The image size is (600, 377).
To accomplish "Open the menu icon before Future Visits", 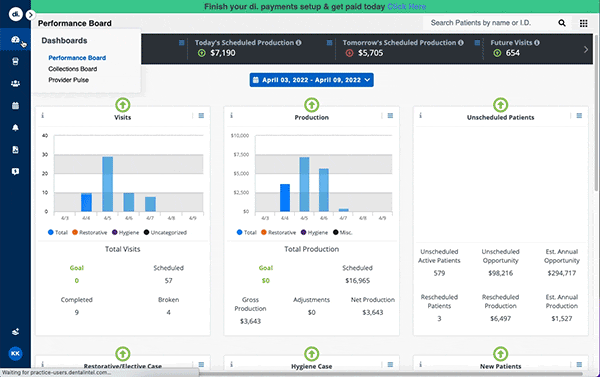I will pyautogui.click(x=477, y=43).
